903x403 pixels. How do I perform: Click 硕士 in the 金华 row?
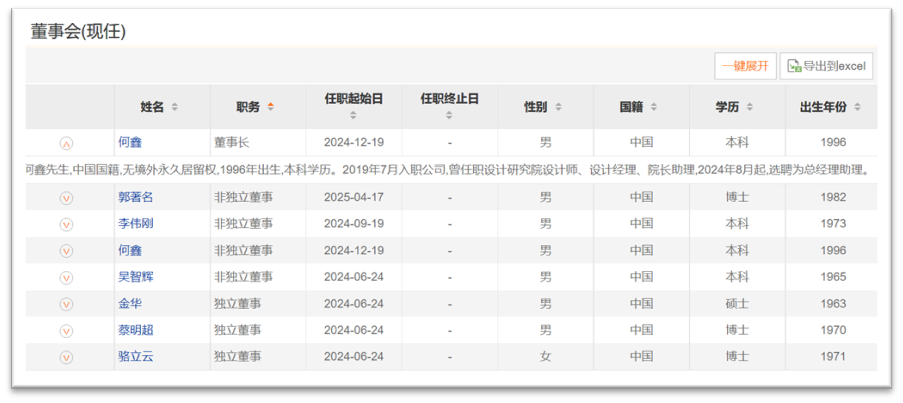[x=737, y=303]
